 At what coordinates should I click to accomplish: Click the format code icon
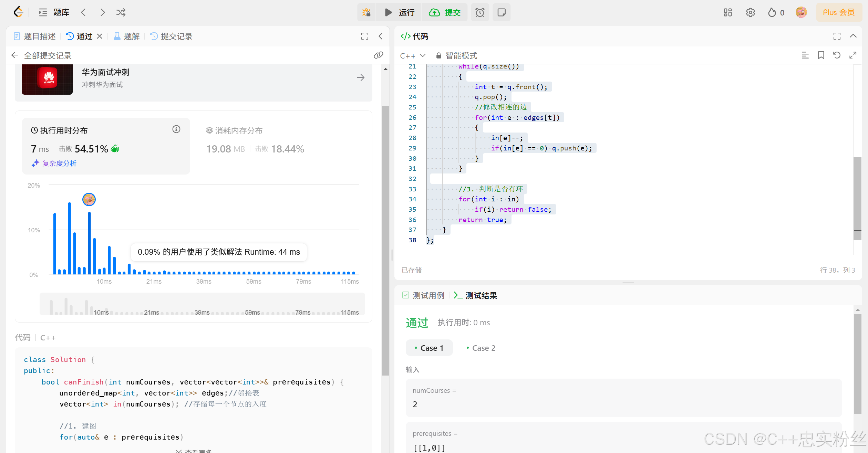coord(805,55)
